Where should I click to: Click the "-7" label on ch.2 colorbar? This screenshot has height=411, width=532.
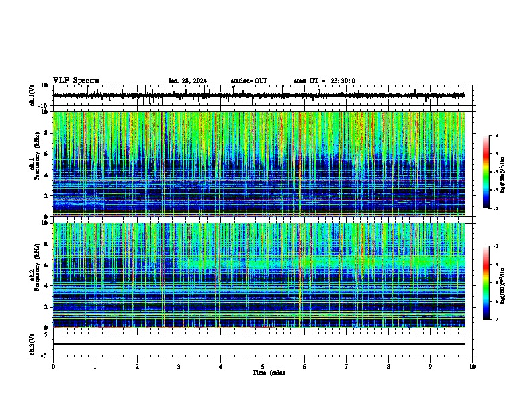click(496, 319)
